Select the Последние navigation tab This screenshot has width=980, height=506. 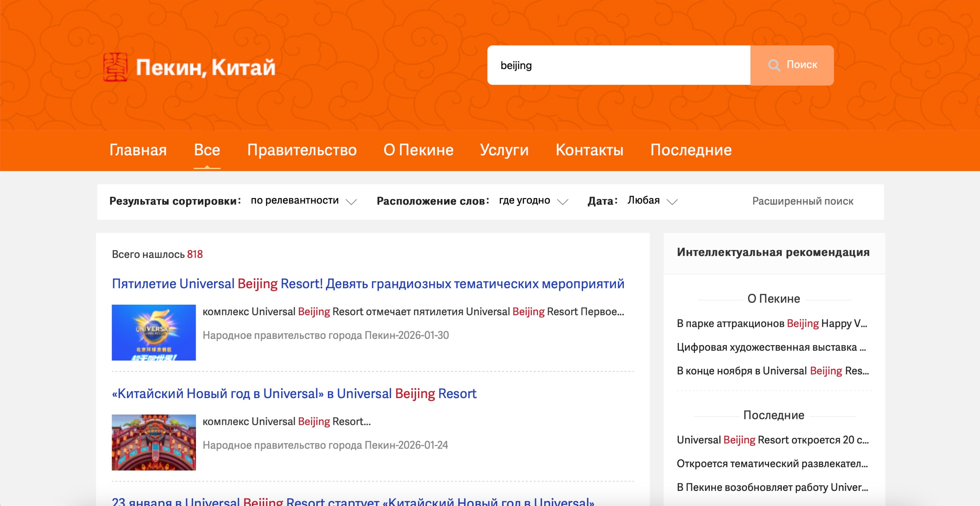tap(691, 150)
